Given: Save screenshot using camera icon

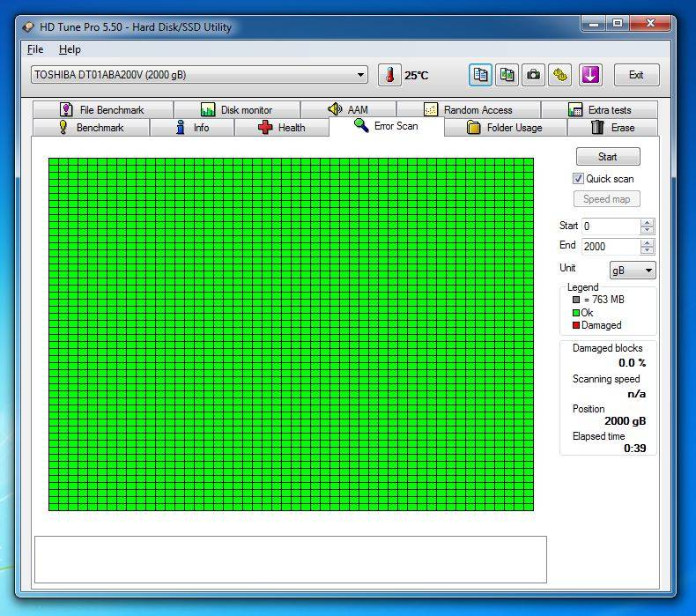Looking at the screenshot, I should click(534, 75).
